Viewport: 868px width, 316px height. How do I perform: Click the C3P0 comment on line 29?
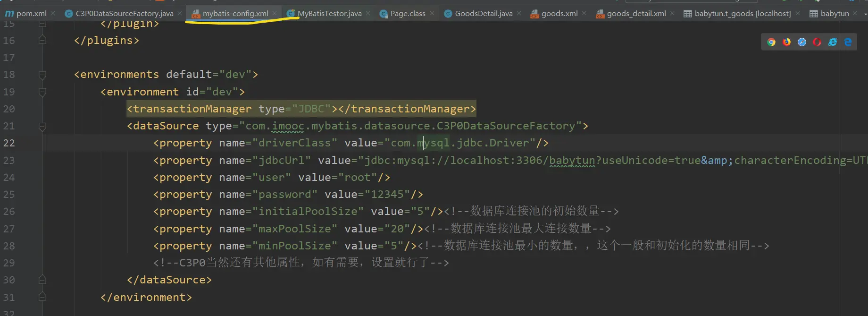point(301,263)
